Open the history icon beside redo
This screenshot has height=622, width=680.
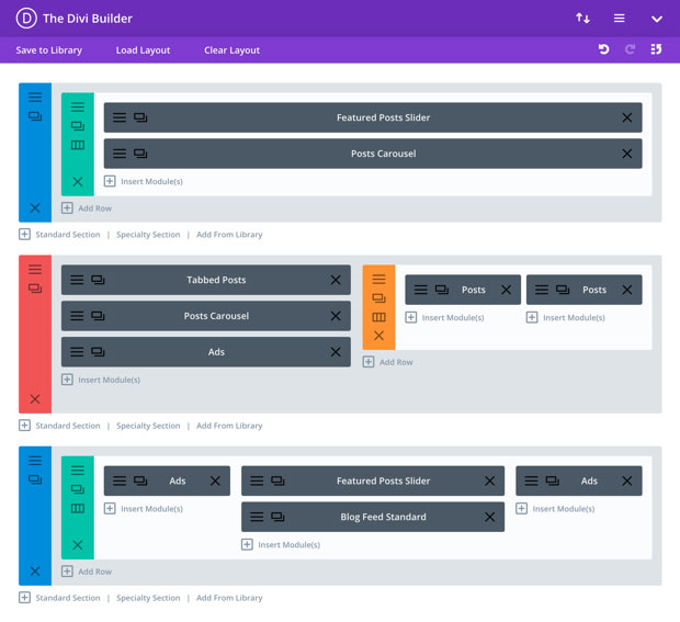pyautogui.click(x=656, y=49)
